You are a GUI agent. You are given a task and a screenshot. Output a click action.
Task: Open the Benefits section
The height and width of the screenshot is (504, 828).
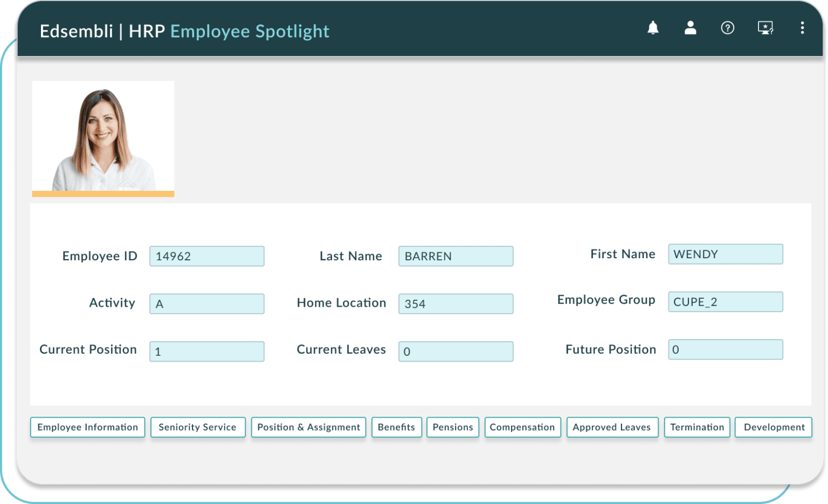pos(396,427)
